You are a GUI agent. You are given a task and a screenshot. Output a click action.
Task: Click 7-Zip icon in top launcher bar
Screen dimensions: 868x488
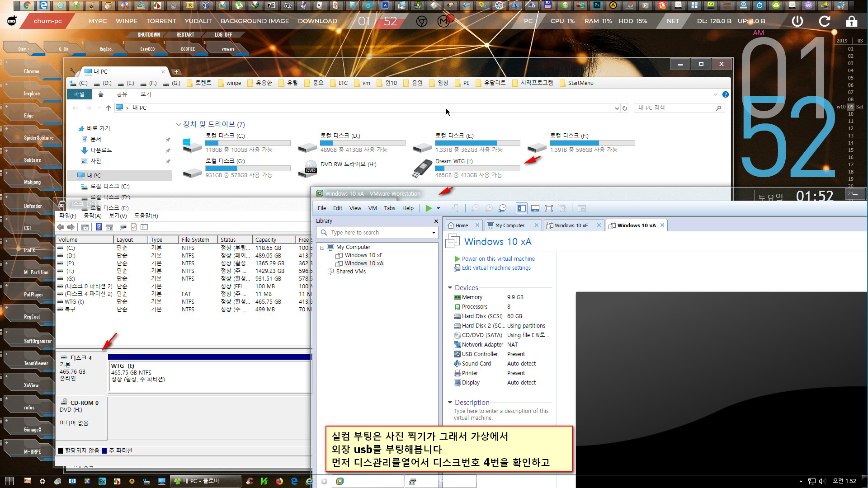(x=271, y=5)
